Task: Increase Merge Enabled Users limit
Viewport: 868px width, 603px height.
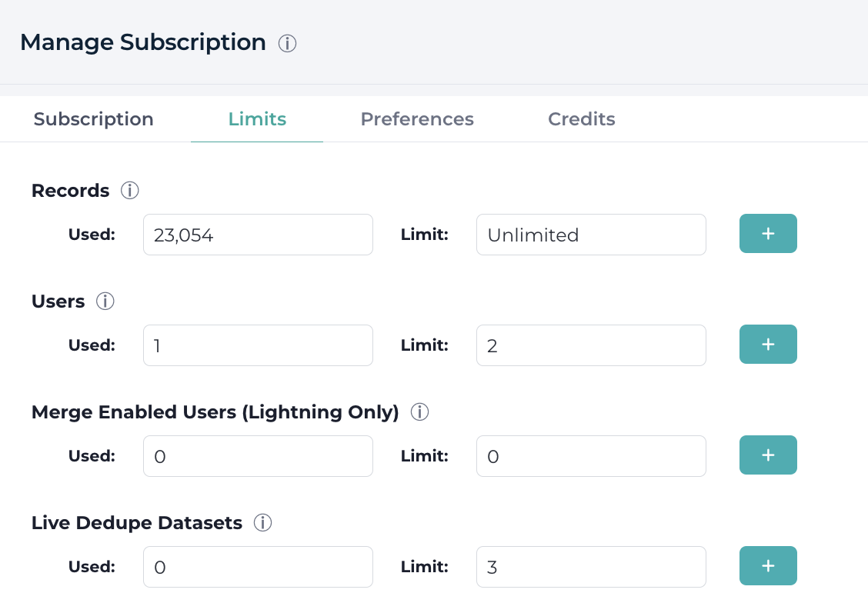Action: 768,455
